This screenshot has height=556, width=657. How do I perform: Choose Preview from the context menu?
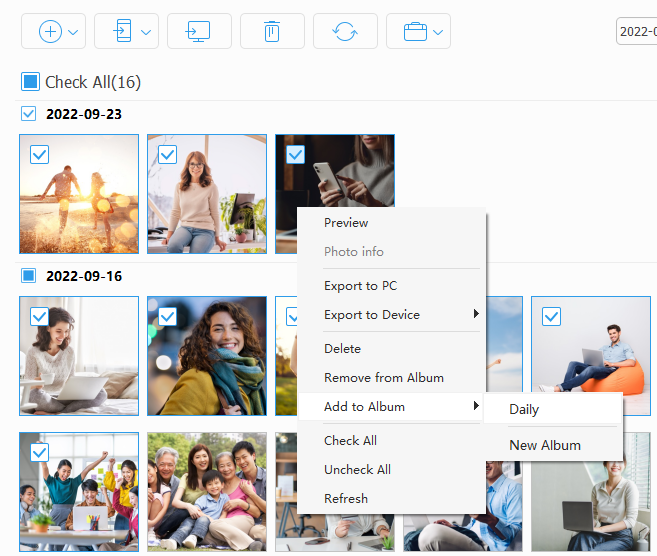346,223
